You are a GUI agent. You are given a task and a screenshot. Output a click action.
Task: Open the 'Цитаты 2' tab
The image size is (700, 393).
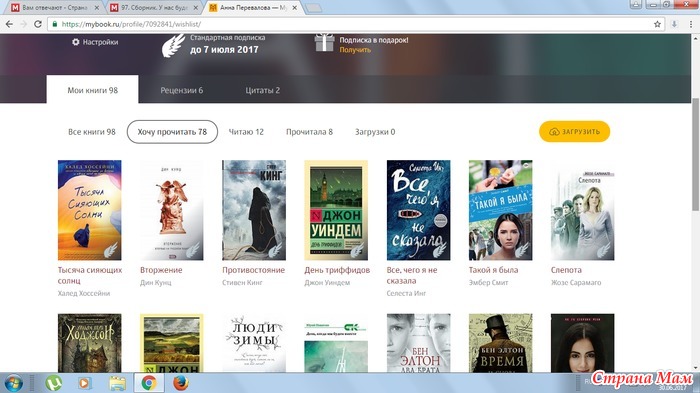(262, 90)
